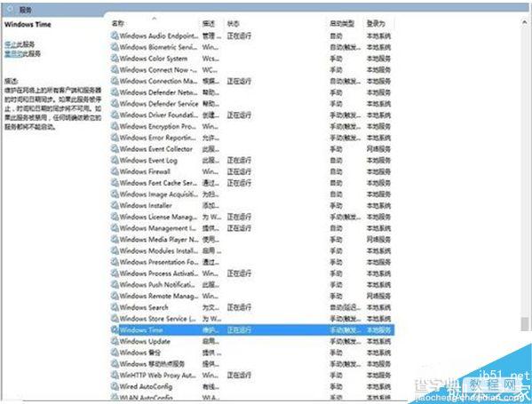Click the running status of Windows Firewall
Screen dimensions: 532x404
pos(239,171)
